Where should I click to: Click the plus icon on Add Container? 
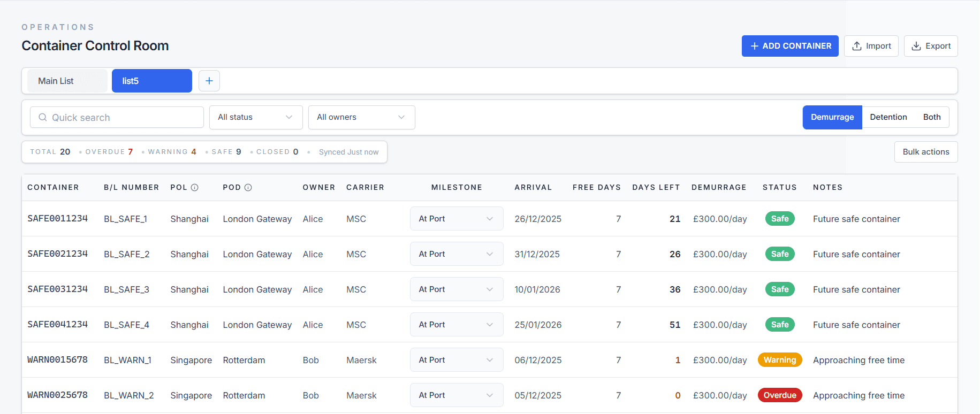755,46
